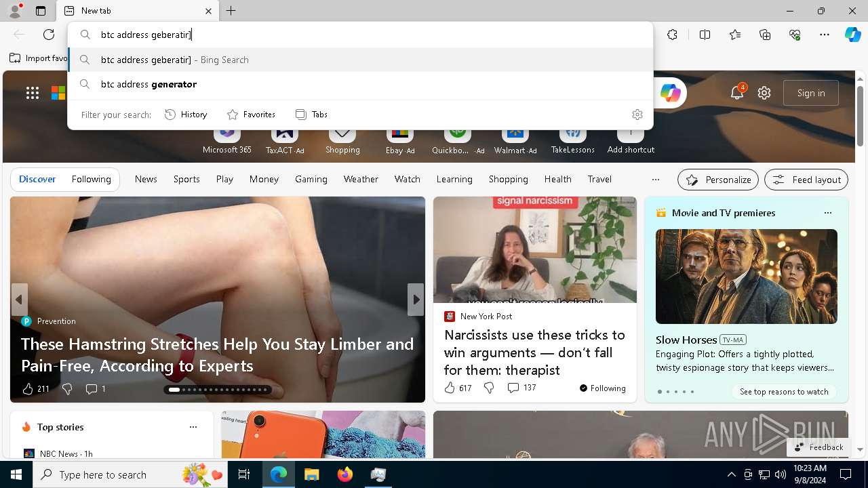Open the Travel category
The image size is (868, 488).
coord(599,179)
